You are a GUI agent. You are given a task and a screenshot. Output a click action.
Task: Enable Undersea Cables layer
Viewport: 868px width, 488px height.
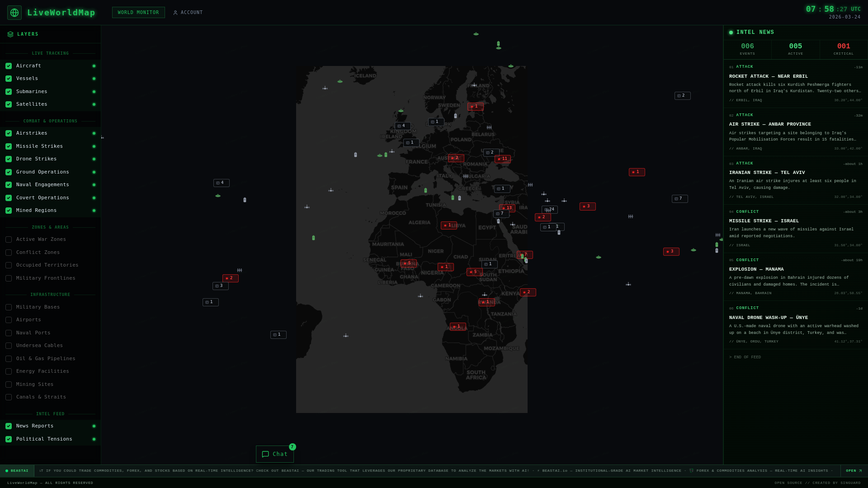[9, 346]
